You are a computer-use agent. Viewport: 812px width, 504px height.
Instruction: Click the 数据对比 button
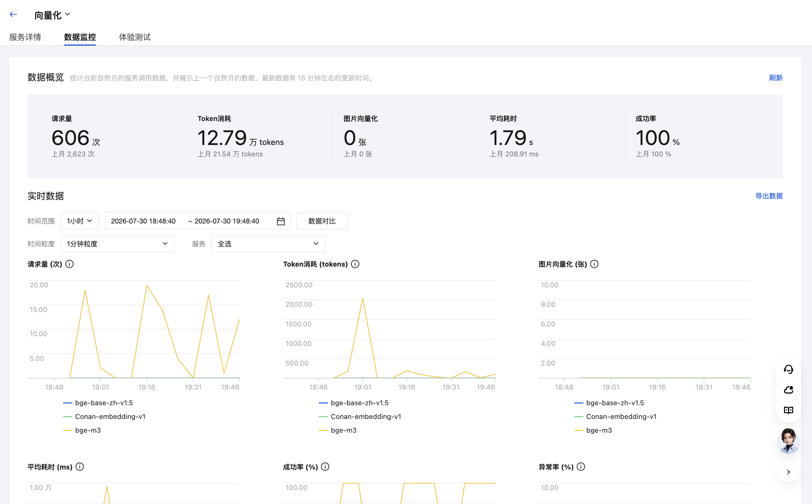point(322,221)
